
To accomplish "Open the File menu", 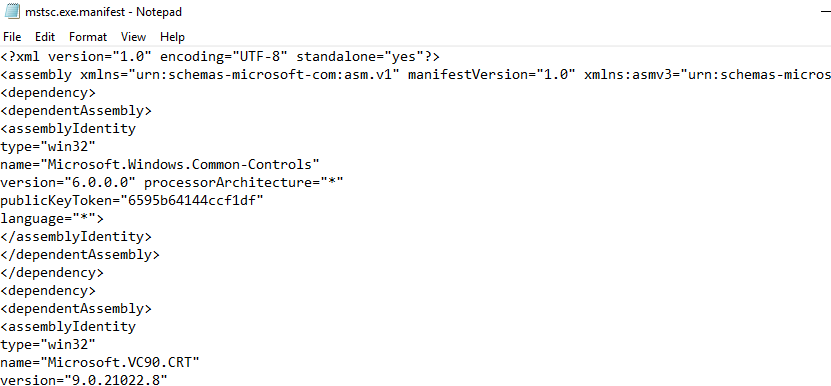I will [x=12, y=37].
